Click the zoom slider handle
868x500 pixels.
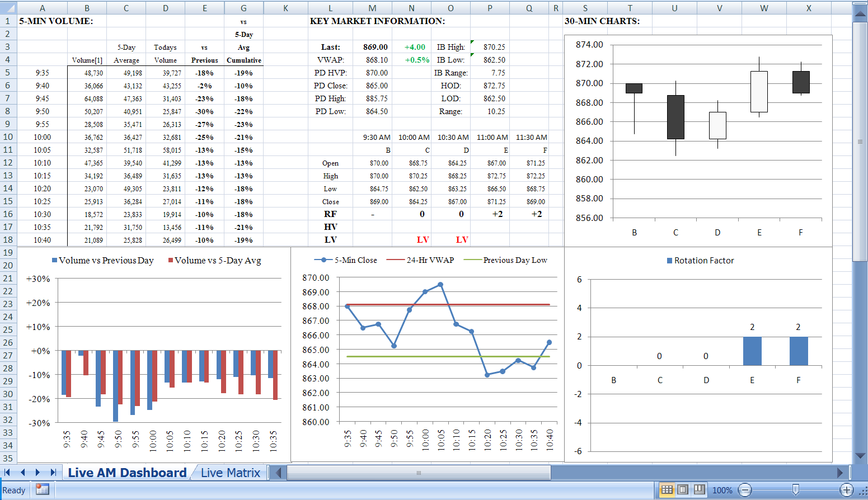[x=796, y=490]
